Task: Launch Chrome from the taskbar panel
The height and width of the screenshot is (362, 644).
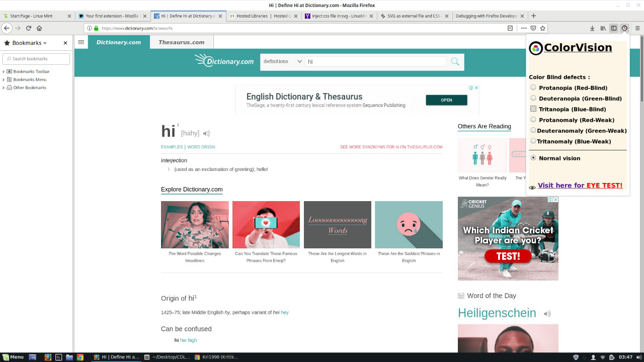Action: point(80,357)
